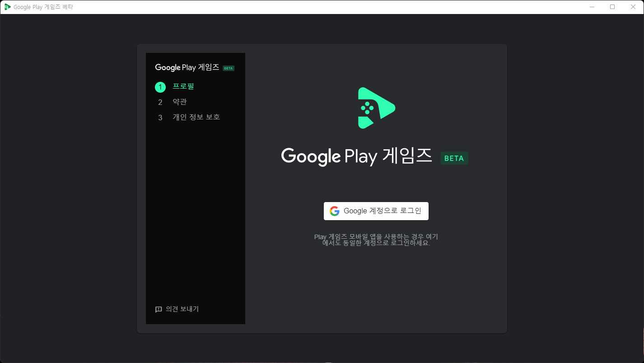
Task: Click the title bar Google Play Games app icon
Action: (x=7, y=7)
